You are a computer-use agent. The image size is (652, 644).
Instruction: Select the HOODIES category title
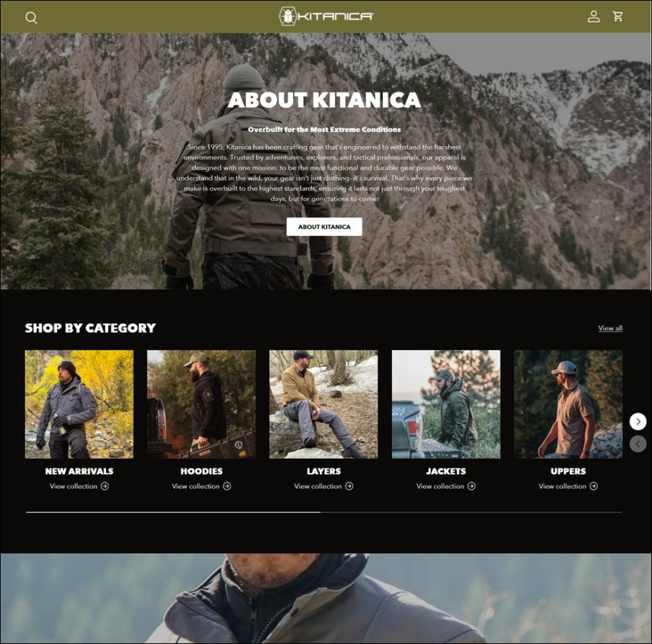tap(202, 471)
